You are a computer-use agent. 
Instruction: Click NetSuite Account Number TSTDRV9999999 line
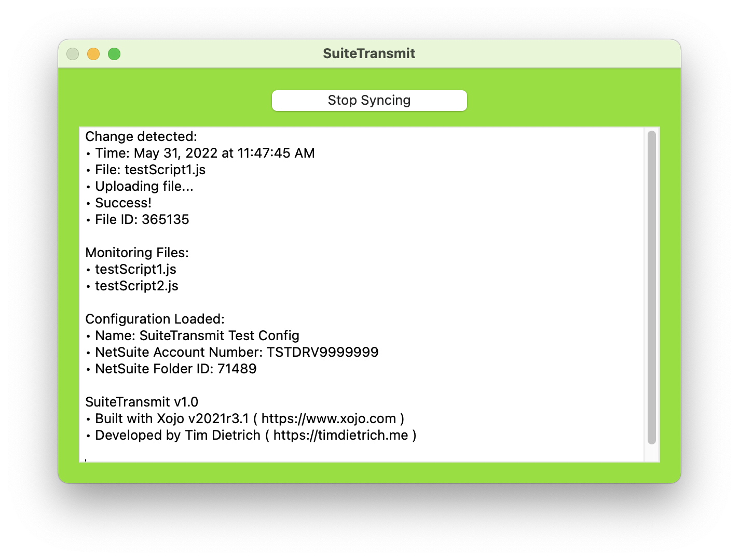coord(232,352)
